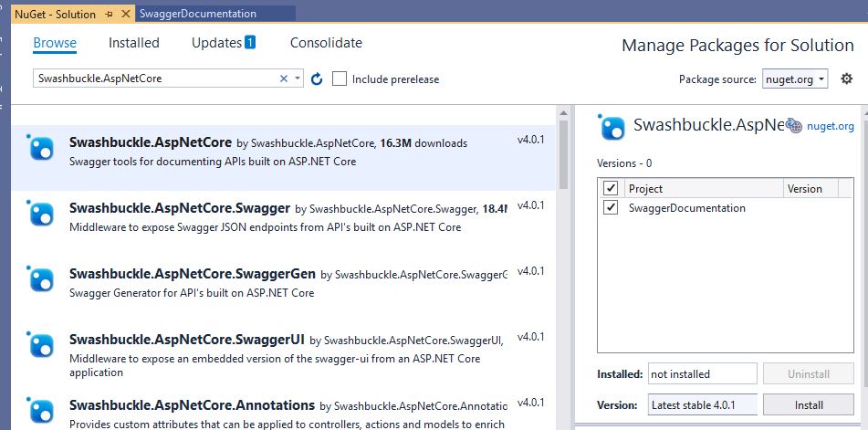Click the Manage Packages for Solution heading

(737, 46)
